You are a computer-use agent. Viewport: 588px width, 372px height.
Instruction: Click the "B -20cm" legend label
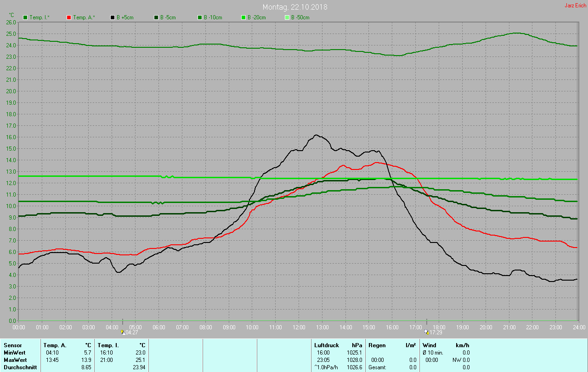pyautogui.click(x=257, y=17)
